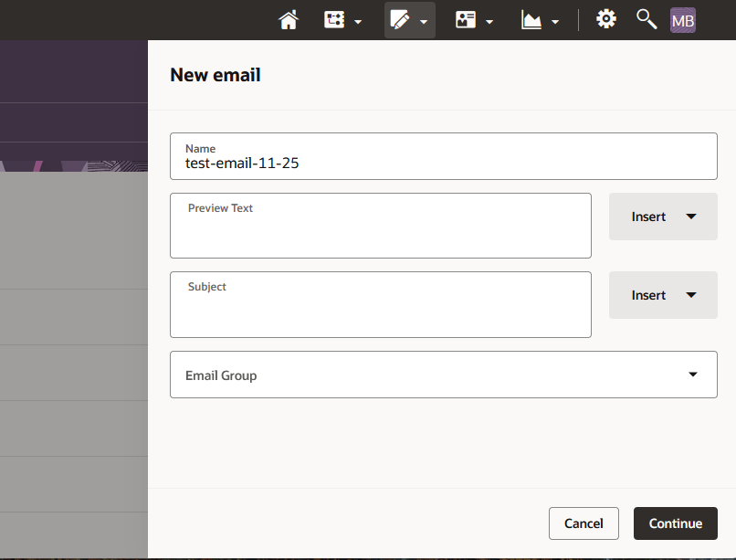The image size is (736, 560).
Task: Open search with the magnifying glass icon
Action: point(647,19)
